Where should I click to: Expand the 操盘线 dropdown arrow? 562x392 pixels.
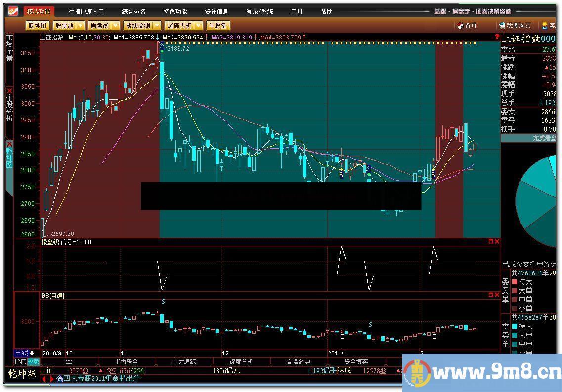(115, 25)
